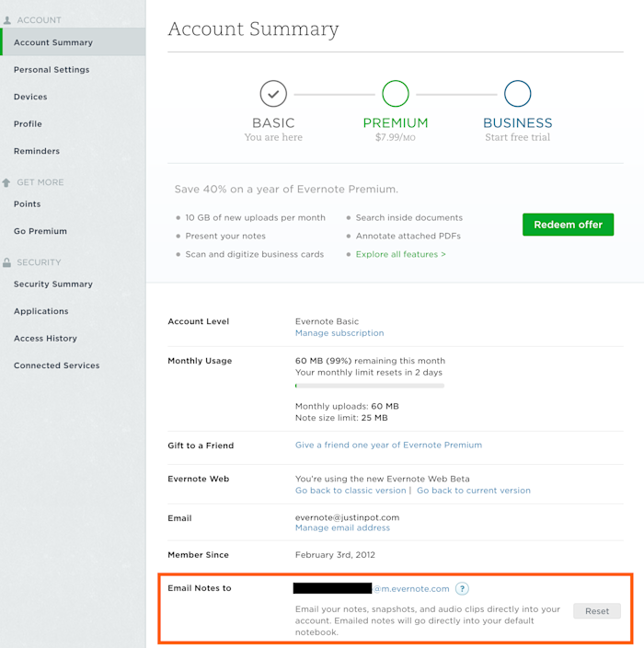Follow the Explore all features link
The height and width of the screenshot is (648, 644).
click(401, 254)
